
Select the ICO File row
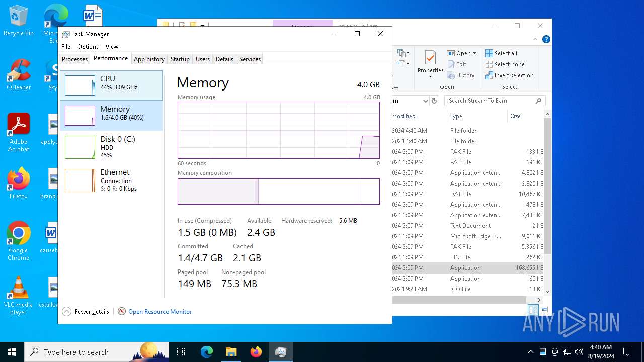click(468, 289)
